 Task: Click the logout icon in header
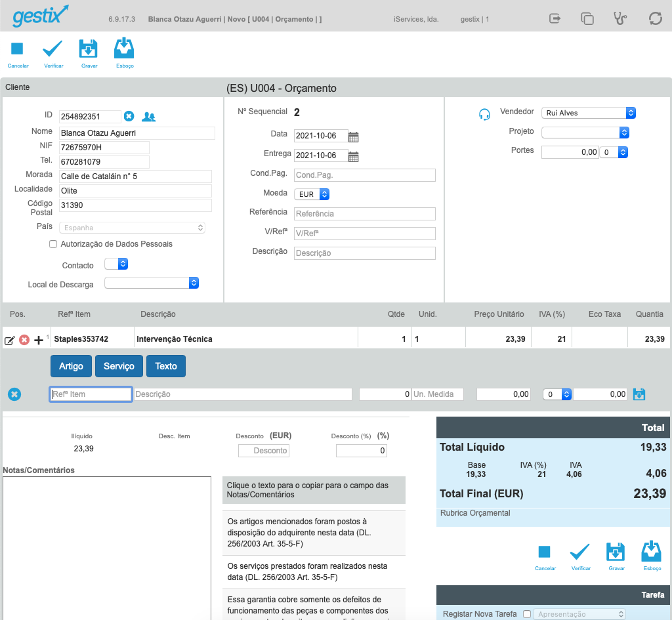tap(555, 18)
